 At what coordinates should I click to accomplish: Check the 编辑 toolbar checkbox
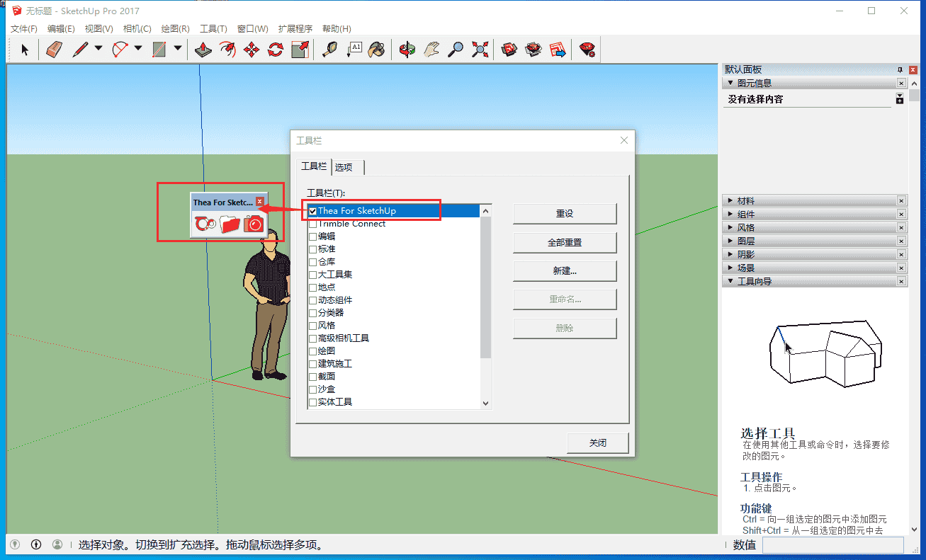[312, 236]
